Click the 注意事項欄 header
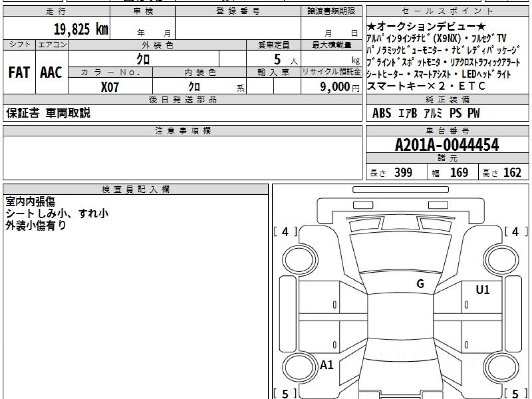Screen dimensions: 532x399 tap(182, 131)
